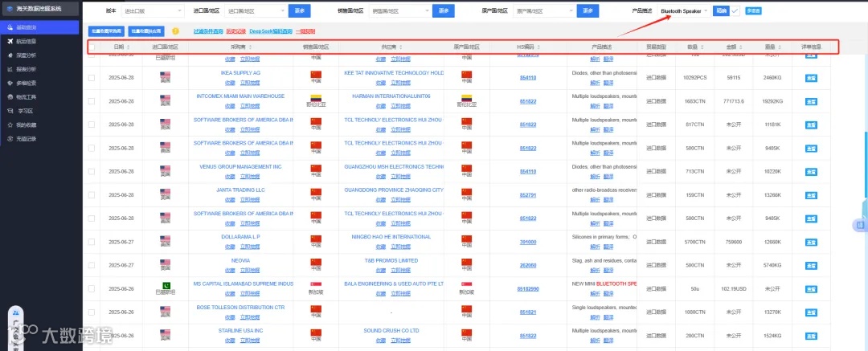Viewport: 868px width, 351px height.
Task: Tick checkbox for BOSE TOLLESON DISTRIBUTION row
Action: click(x=92, y=312)
